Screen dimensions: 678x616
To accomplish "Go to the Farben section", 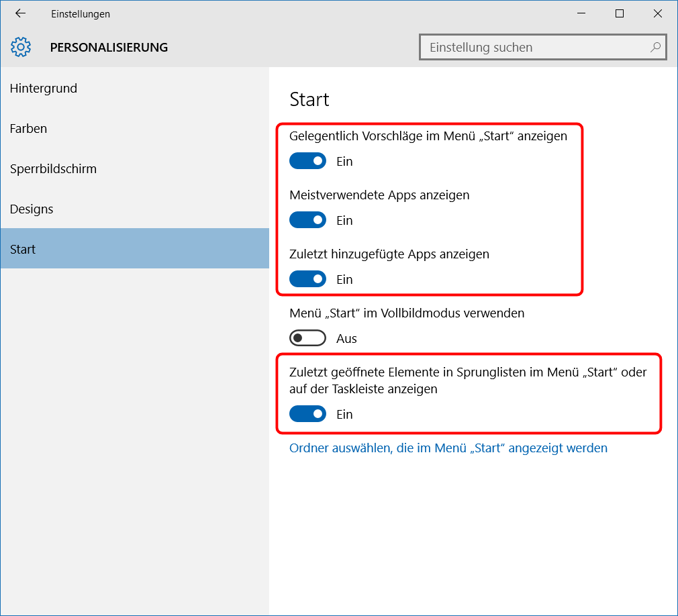I will pyautogui.click(x=28, y=128).
